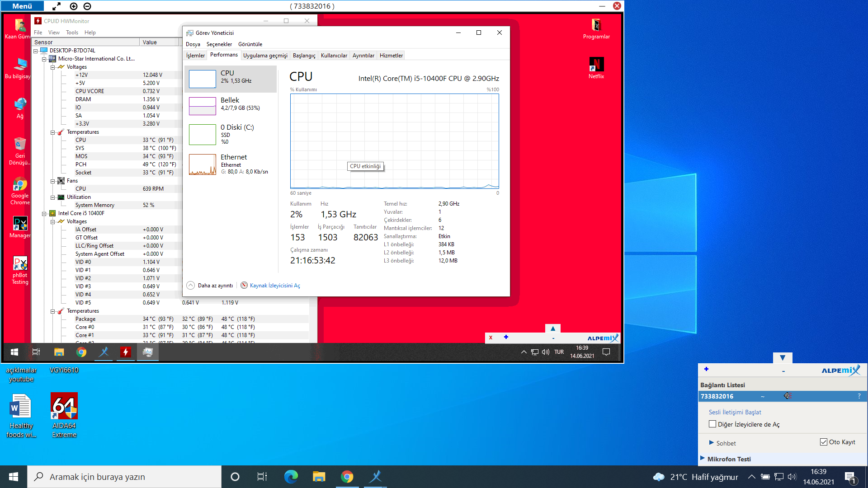This screenshot has height=488, width=868.
Task: Open the Ağ network desktop icon
Action: pos(20,108)
